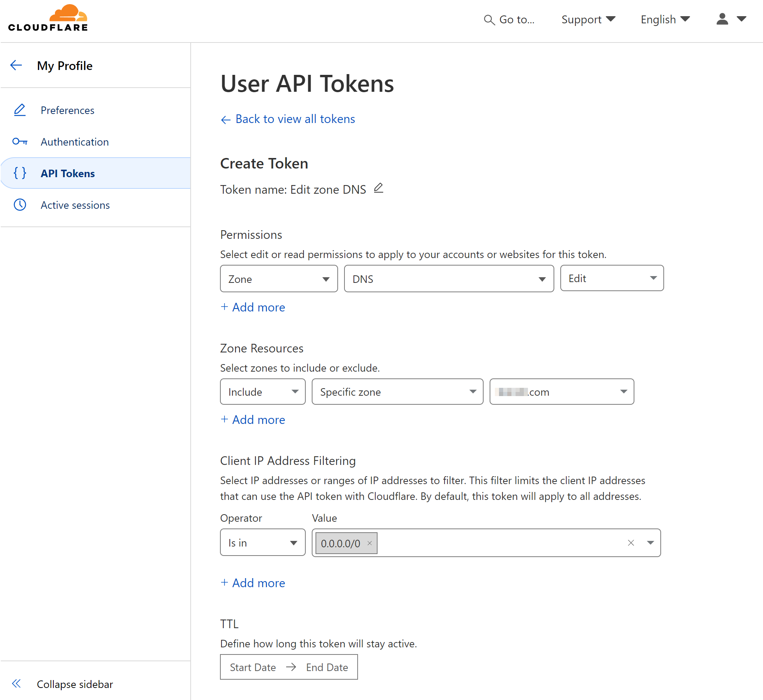This screenshot has height=700, width=763.
Task: Open the Edit access level dropdown
Action: pos(611,278)
